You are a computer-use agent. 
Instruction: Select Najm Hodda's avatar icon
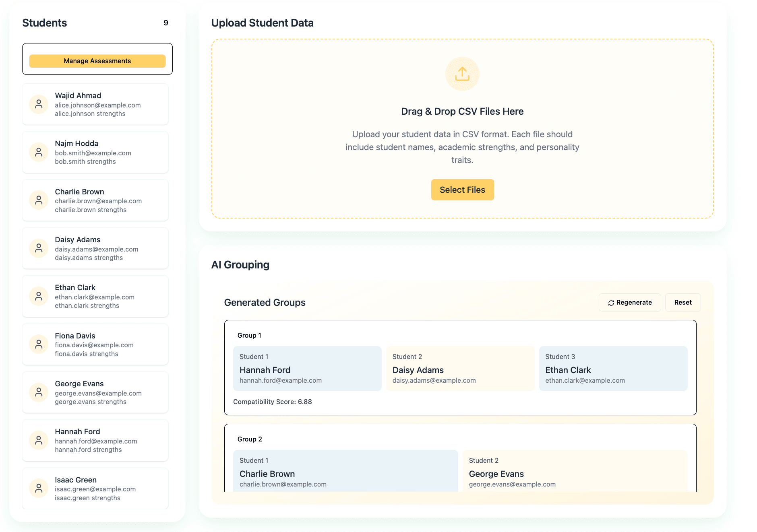[39, 152]
